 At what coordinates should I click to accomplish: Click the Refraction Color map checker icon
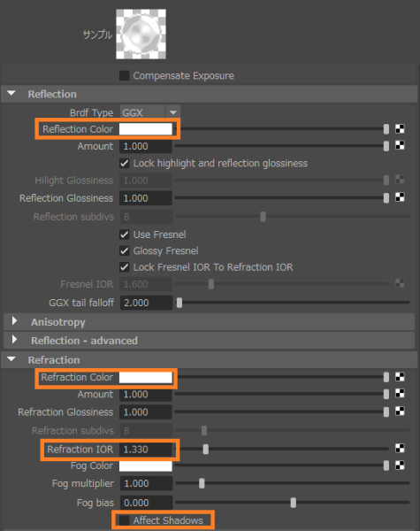(x=400, y=377)
